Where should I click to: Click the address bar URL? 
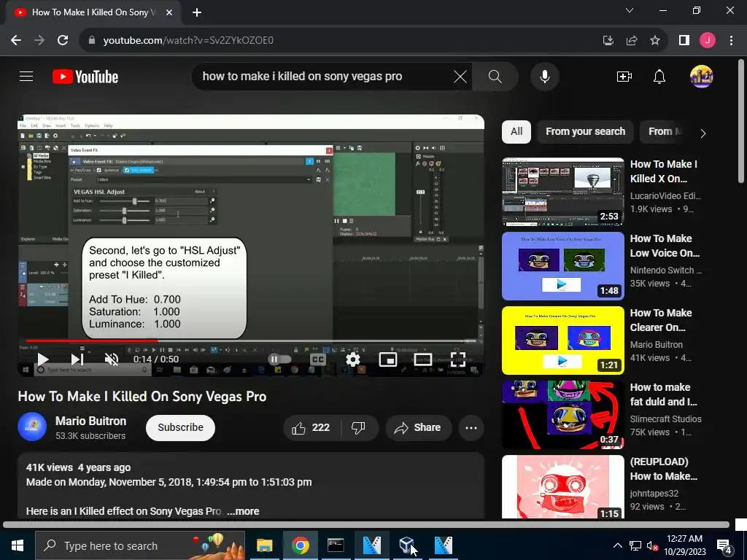click(188, 41)
